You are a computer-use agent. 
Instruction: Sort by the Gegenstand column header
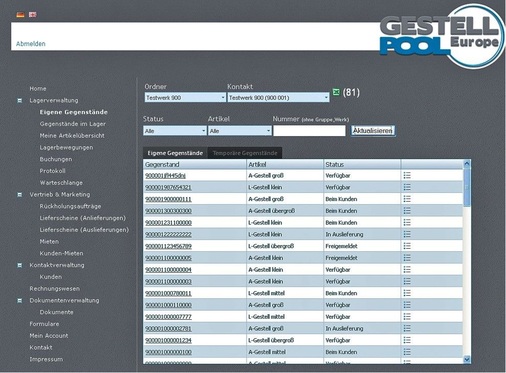click(x=195, y=164)
